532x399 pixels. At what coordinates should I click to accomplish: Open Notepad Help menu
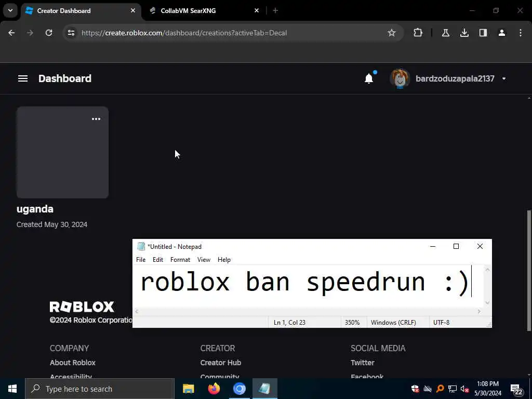(x=224, y=260)
